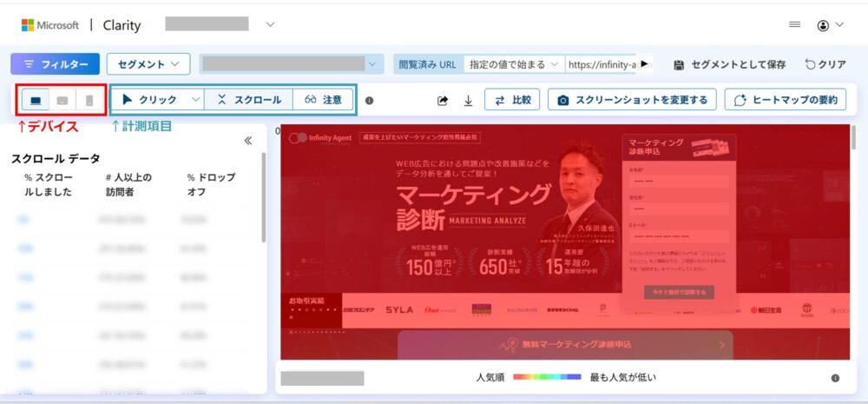The width and height of the screenshot is (868, 404).
Task: Click the % スクロールしました column header
Action: pyautogui.click(x=49, y=184)
